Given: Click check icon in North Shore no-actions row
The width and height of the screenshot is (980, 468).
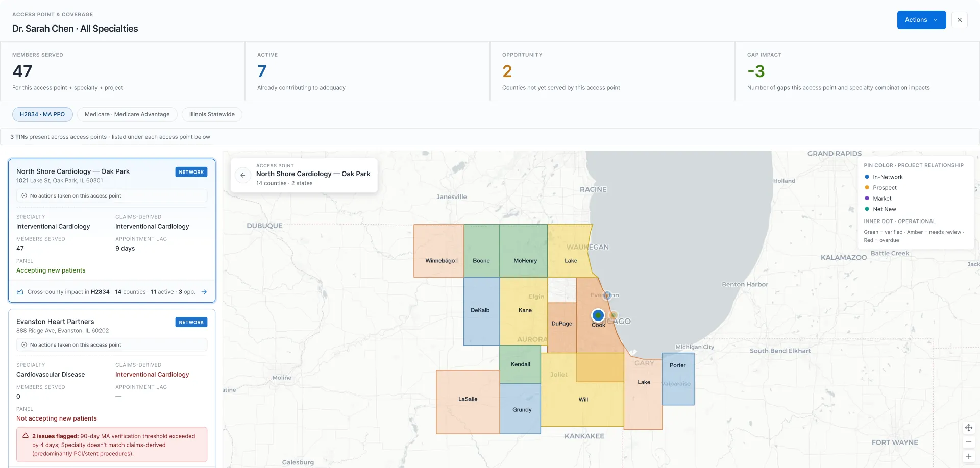Looking at the screenshot, I should 24,195.
